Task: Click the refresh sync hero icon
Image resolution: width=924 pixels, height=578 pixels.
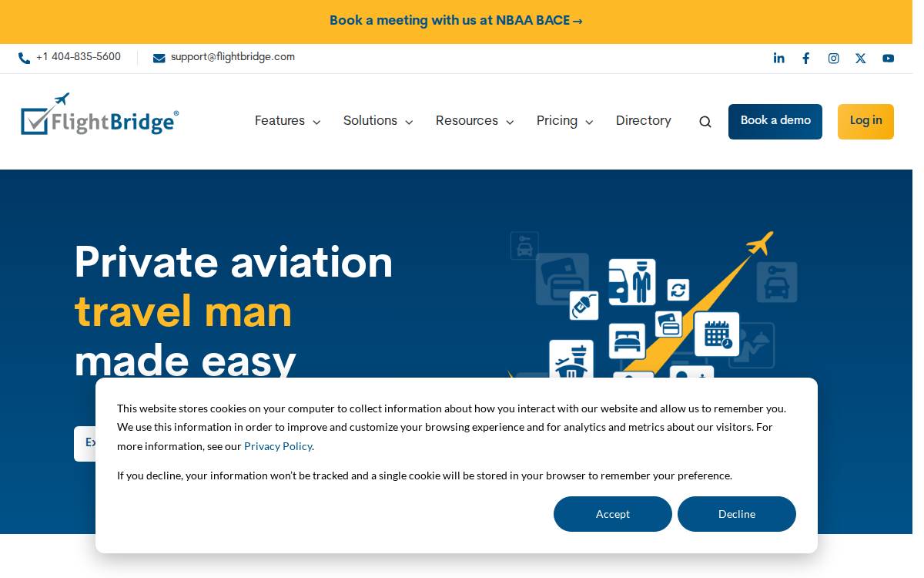Action: click(x=678, y=290)
